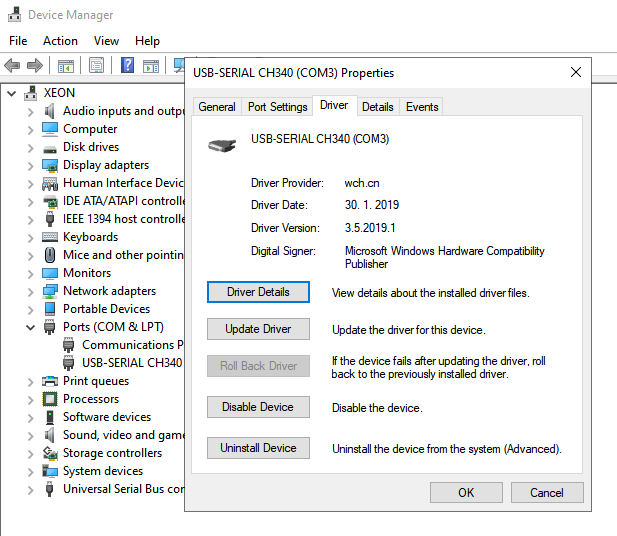Switch to the Events tab
Screen dimensions: 617x536
pyautogui.click(x=422, y=107)
